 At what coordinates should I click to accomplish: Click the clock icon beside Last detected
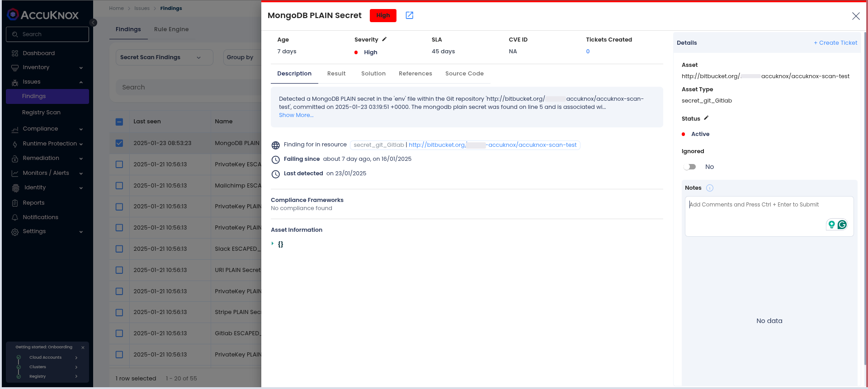click(x=276, y=174)
